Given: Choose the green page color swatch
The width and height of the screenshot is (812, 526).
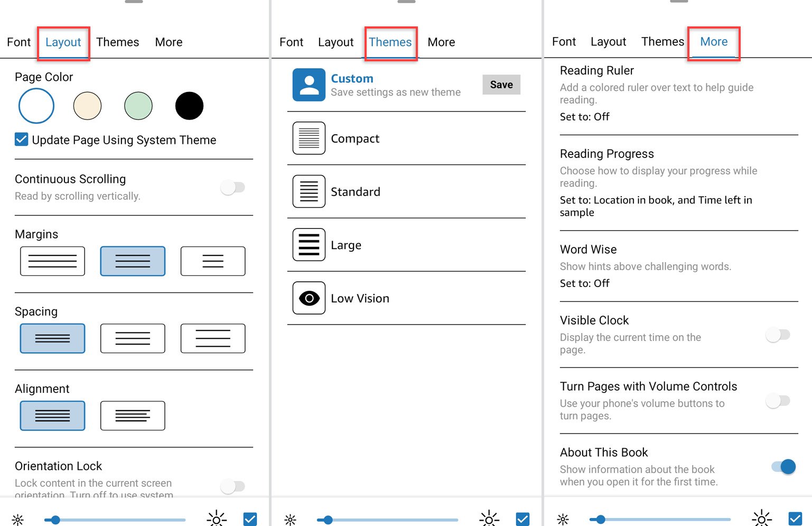Looking at the screenshot, I should [138, 106].
